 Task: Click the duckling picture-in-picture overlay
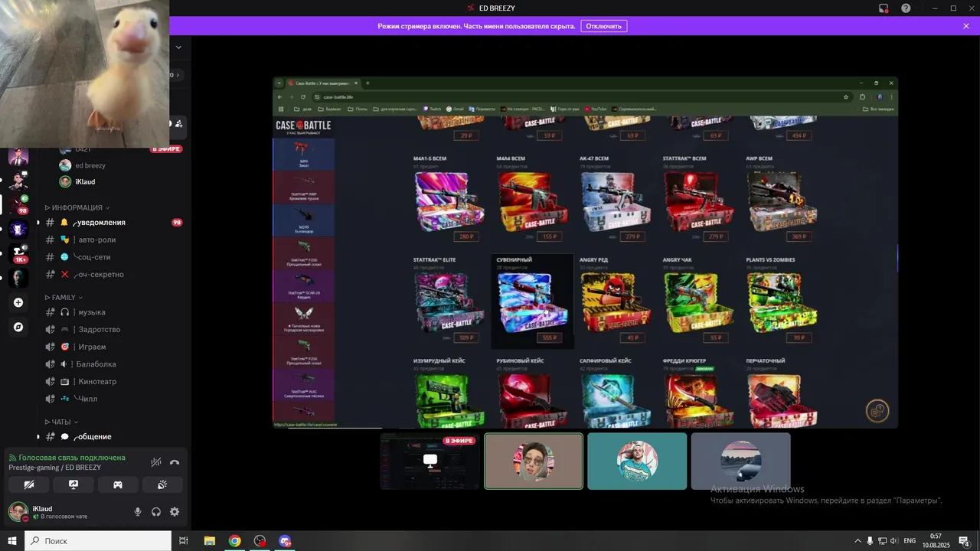click(84, 73)
